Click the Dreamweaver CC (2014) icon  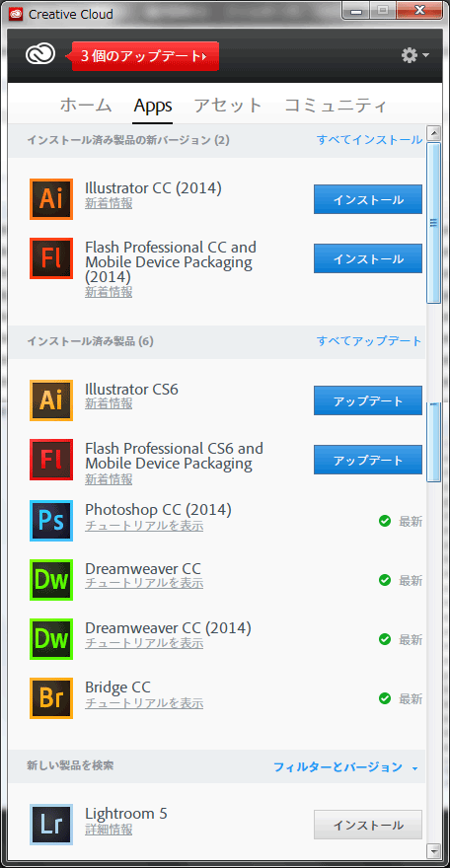pos(51,639)
